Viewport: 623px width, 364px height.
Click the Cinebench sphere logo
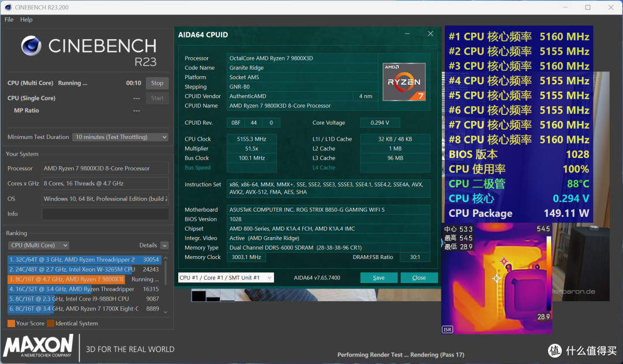(31, 46)
